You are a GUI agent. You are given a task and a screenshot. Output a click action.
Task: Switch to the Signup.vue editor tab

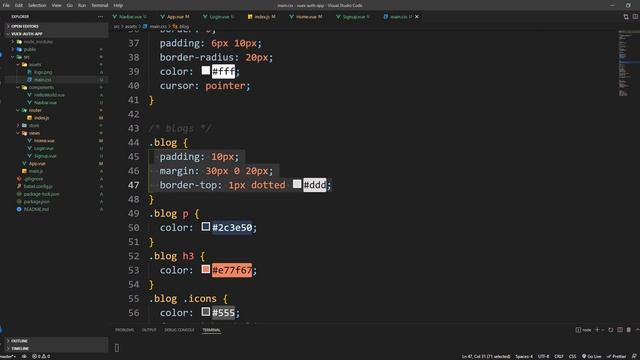353,17
